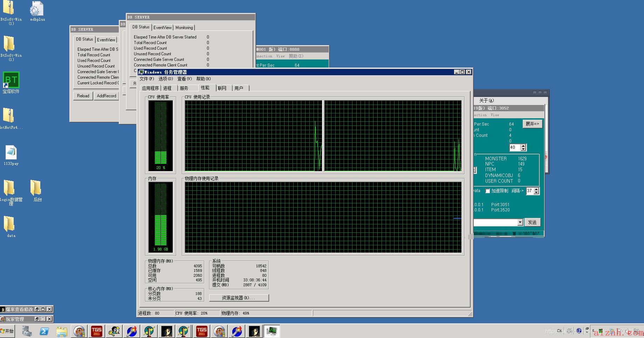This screenshot has width=644, height=338.
Task: Expand the dropdown next to 发送
Action: 520,222
